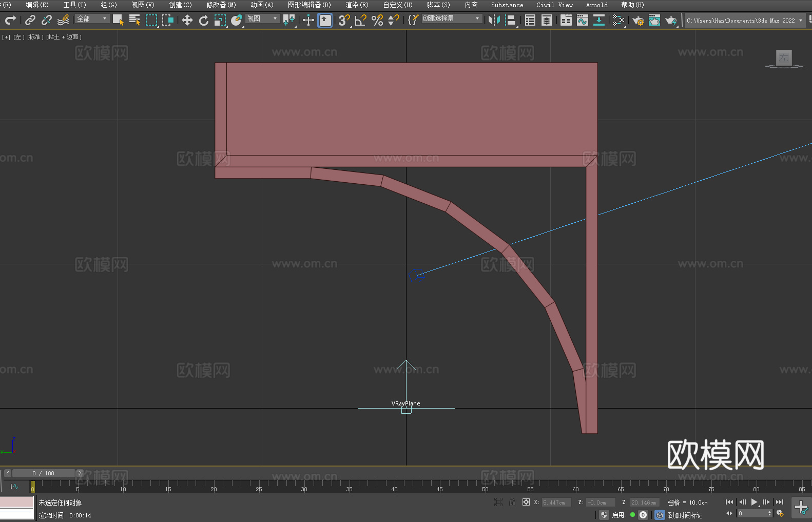The image size is (812, 522).
Task: Select the Unlink Selection tool
Action: 47,20
